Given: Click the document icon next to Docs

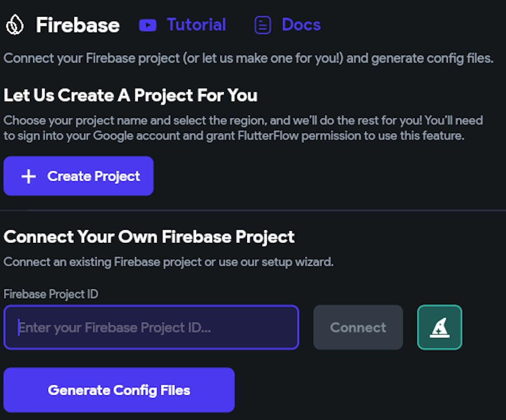Looking at the screenshot, I should pyautogui.click(x=263, y=25).
